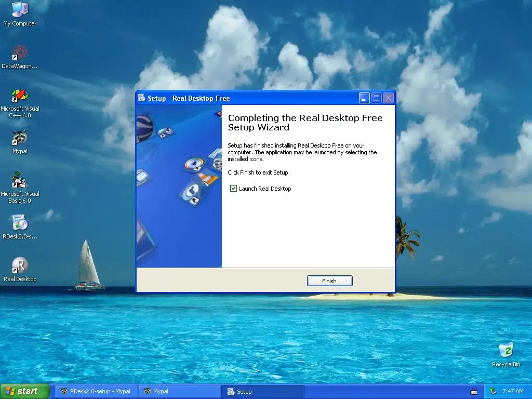Click the heading 'Completing the Real Desktop Free Setup Wizard'

(x=305, y=123)
